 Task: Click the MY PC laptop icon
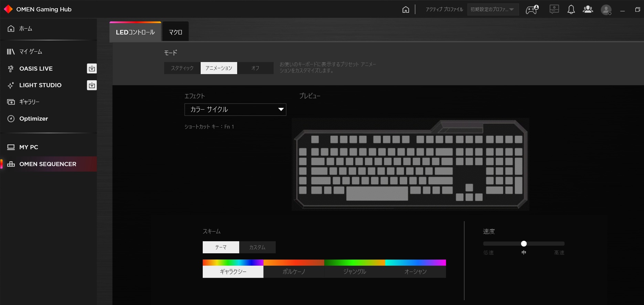[x=11, y=147]
